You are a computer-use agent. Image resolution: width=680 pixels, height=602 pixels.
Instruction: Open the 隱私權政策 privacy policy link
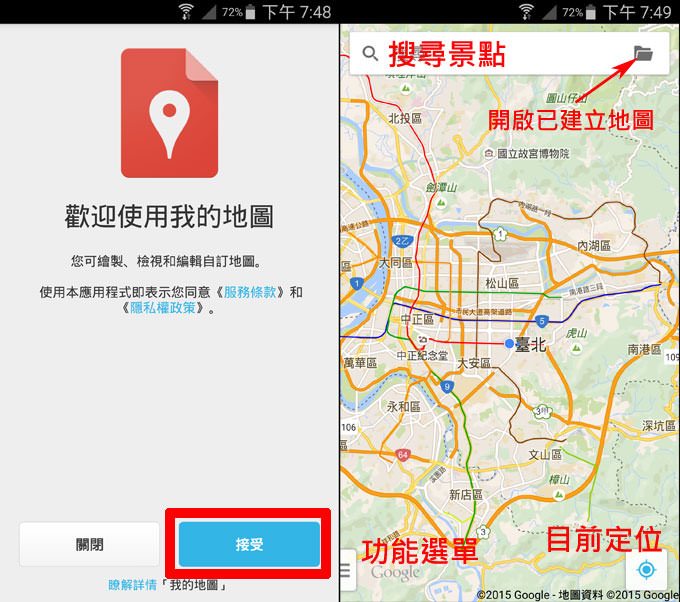point(163,308)
